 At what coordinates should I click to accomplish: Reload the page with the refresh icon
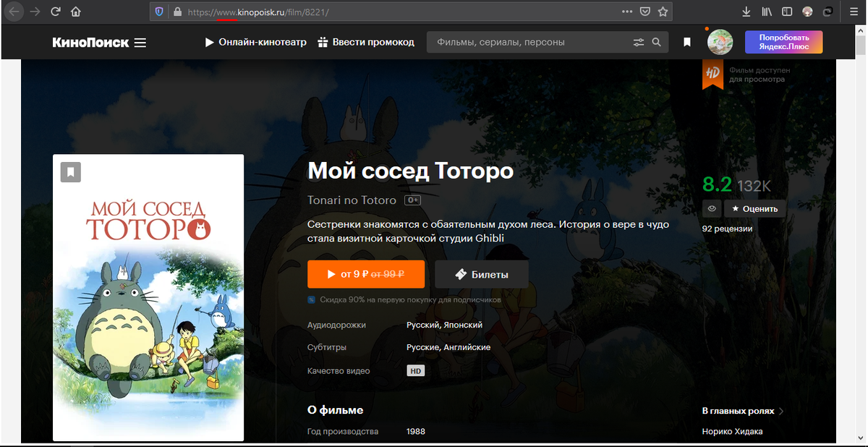point(56,12)
